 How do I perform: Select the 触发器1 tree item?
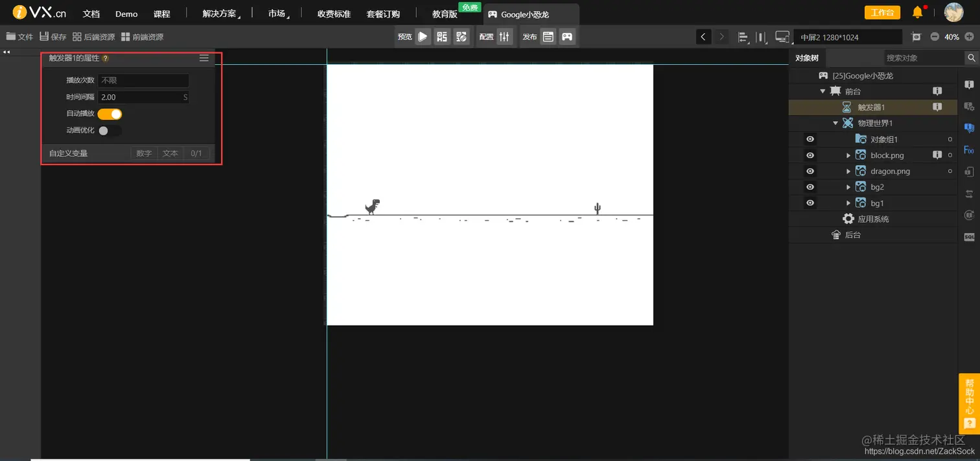(872, 107)
